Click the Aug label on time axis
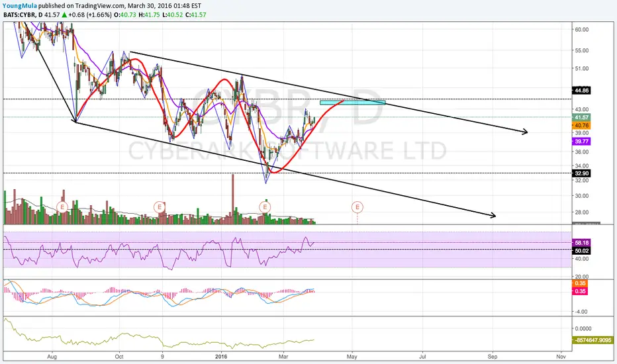 (x=52, y=357)
